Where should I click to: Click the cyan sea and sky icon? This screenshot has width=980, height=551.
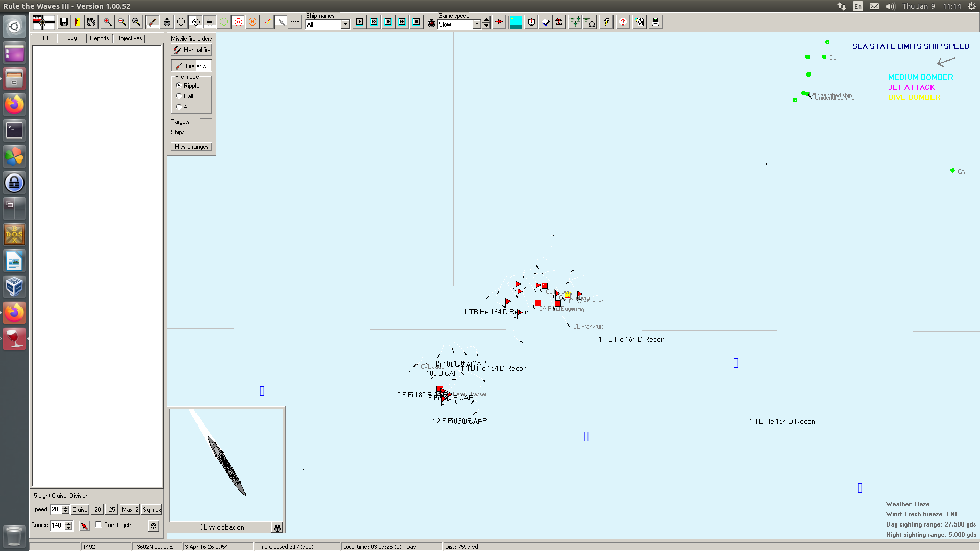[516, 22]
